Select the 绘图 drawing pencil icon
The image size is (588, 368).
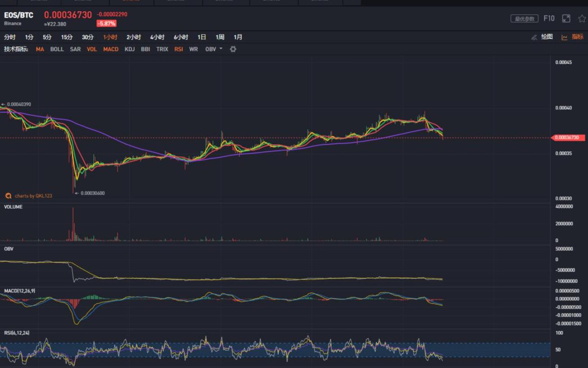(x=534, y=37)
